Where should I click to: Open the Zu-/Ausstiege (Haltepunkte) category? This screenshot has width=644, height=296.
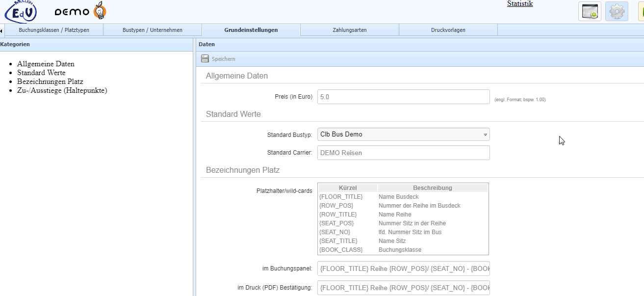click(62, 90)
